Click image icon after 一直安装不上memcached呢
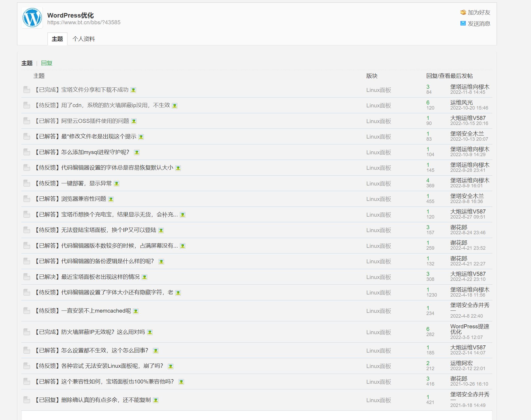Screen dimensions: 531x420 coord(136,311)
